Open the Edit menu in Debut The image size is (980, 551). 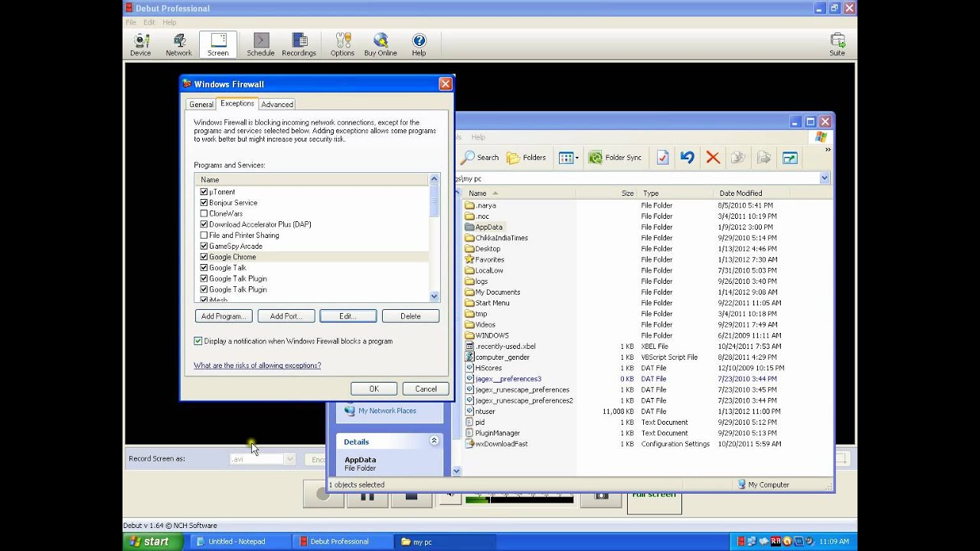pos(151,22)
